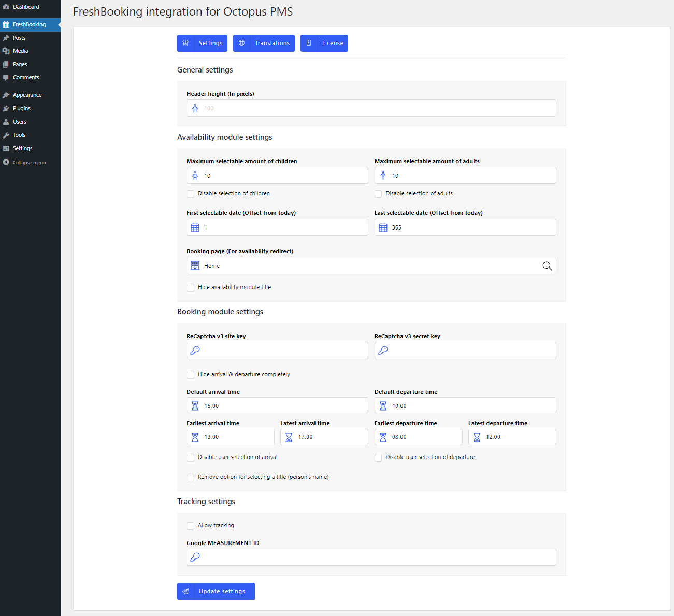Open Latest departure time field 12:00
Viewport: 674px width, 616px height.
[512, 437]
